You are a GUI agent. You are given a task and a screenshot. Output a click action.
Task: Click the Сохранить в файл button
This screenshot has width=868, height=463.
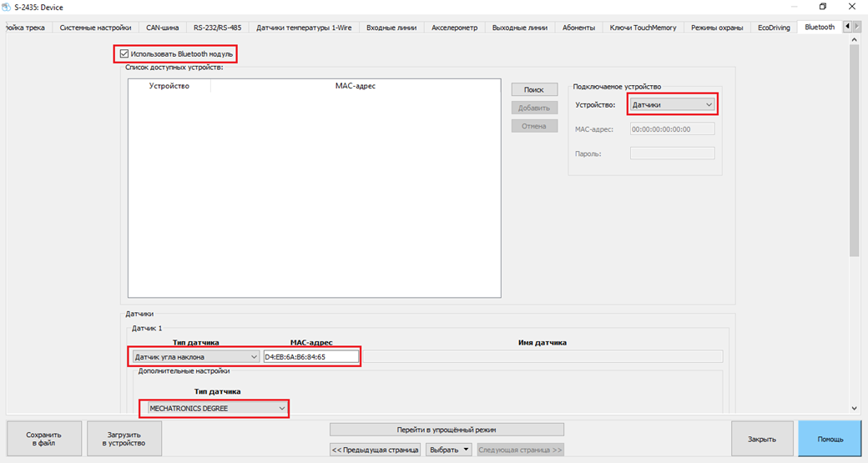pyautogui.click(x=44, y=439)
